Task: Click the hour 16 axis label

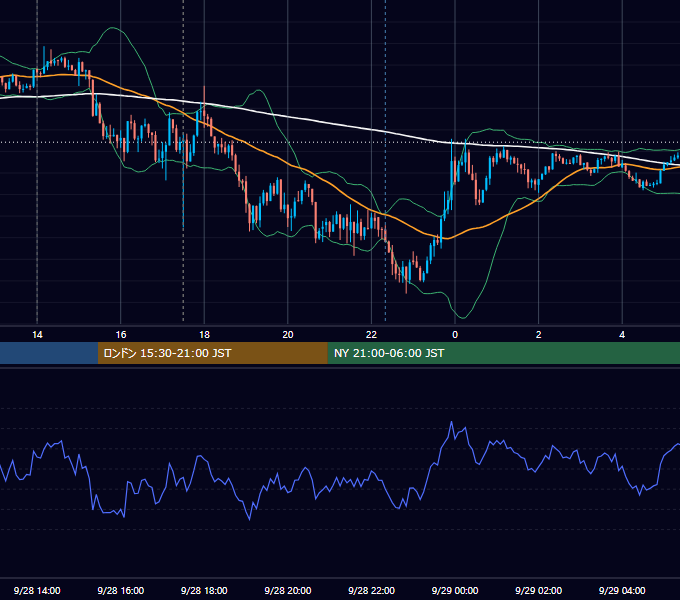Action: tap(121, 335)
